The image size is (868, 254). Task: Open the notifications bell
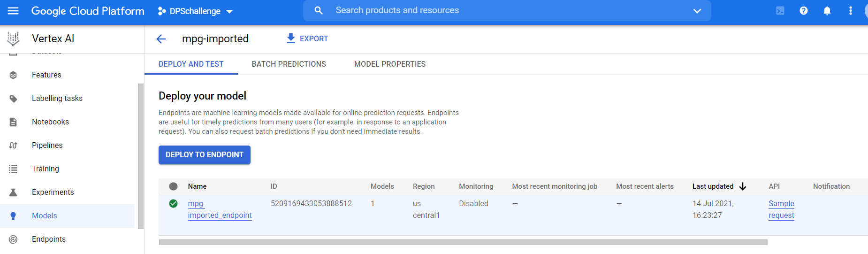tap(827, 10)
